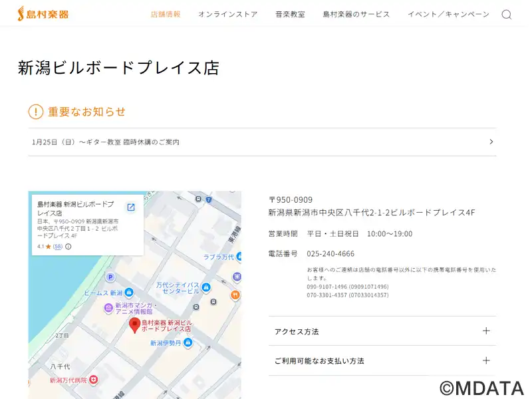Expand the アクセス方法 section

382,331
